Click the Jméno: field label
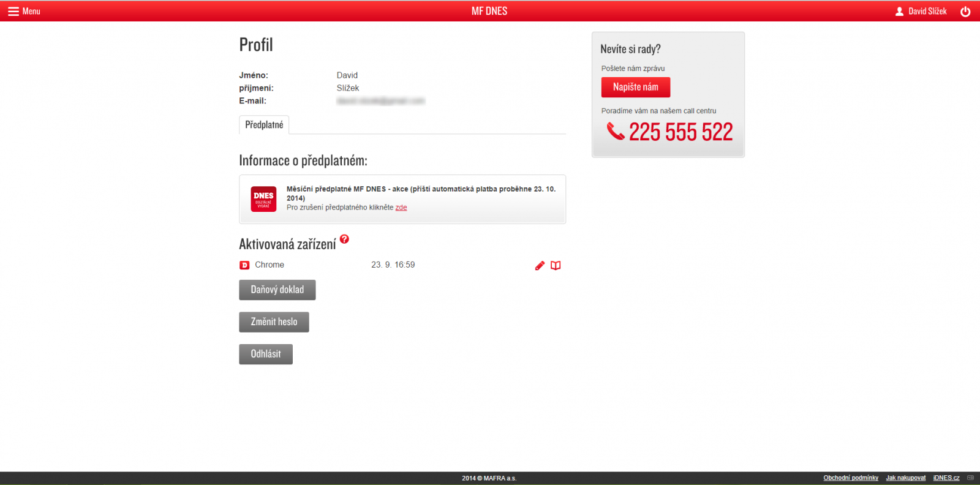 tap(254, 75)
